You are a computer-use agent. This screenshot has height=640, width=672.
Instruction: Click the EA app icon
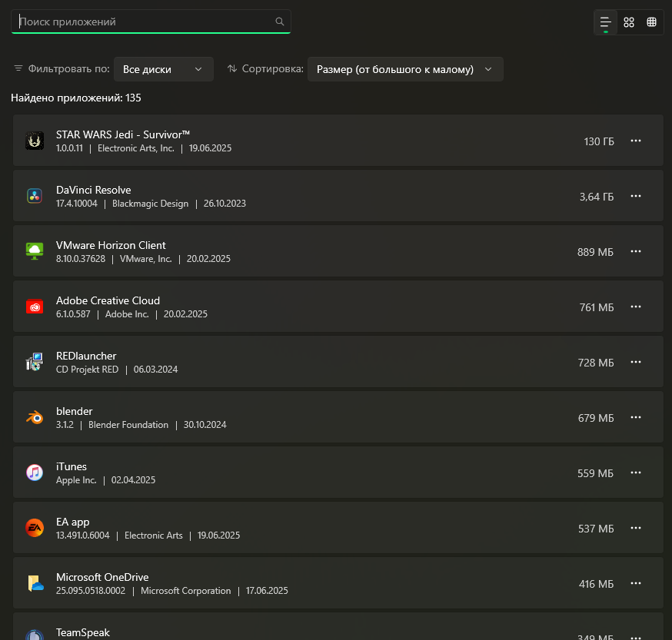(35, 528)
